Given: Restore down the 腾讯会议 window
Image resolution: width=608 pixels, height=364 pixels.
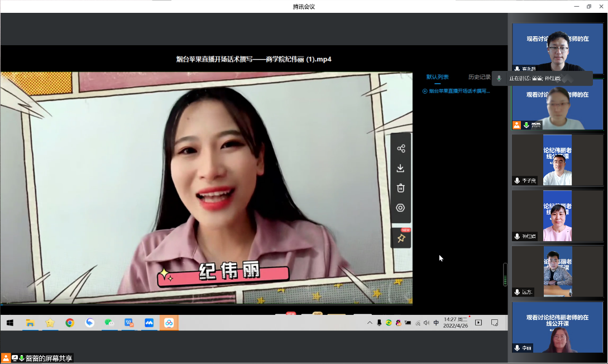Looking at the screenshot, I should (x=588, y=7).
